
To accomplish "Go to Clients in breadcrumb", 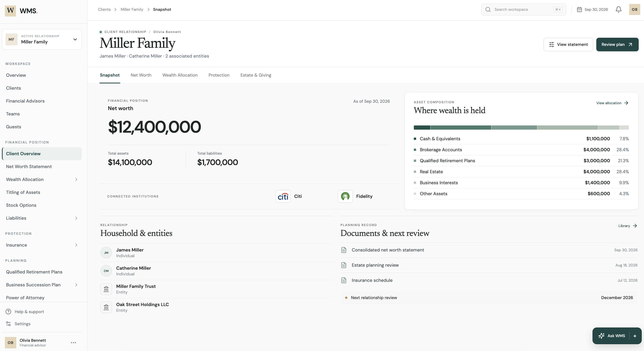I will [x=104, y=9].
